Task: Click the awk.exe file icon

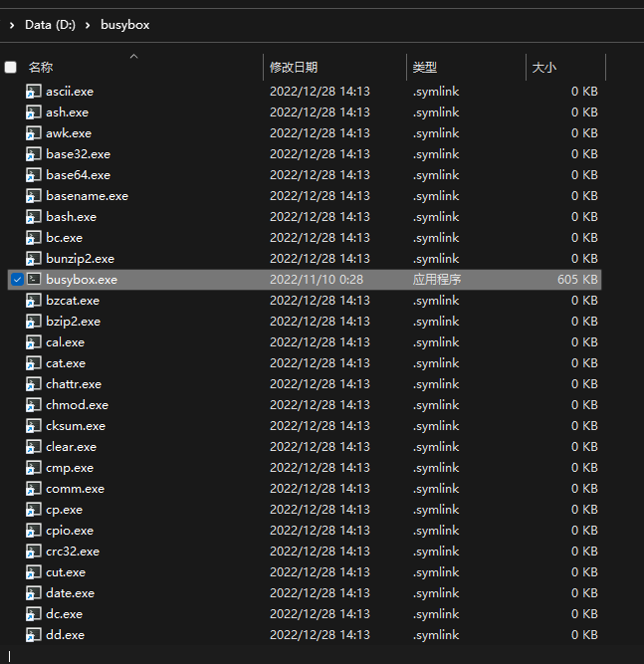Action: (34, 133)
